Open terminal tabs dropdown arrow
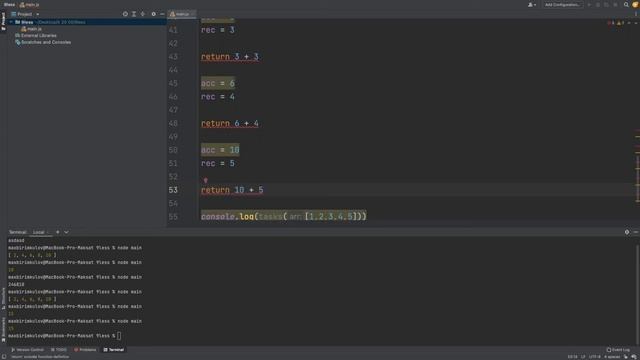The height and width of the screenshot is (360, 640). (66, 232)
